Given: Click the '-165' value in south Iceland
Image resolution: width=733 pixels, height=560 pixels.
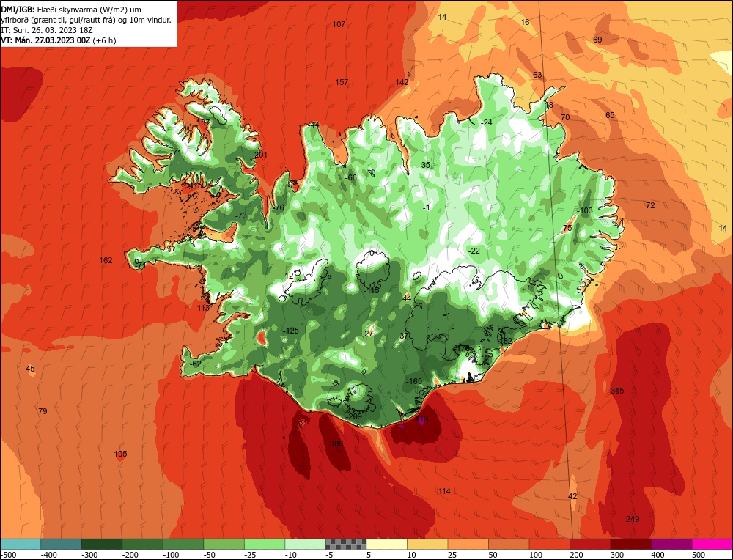Looking at the screenshot, I should (413, 381).
